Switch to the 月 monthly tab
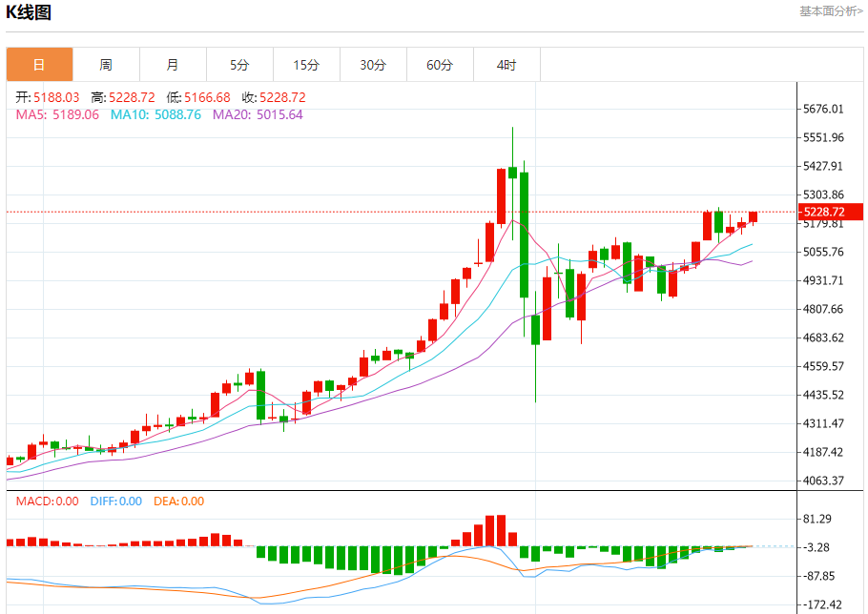This screenshot has height=614, width=868. tap(173, 65)
